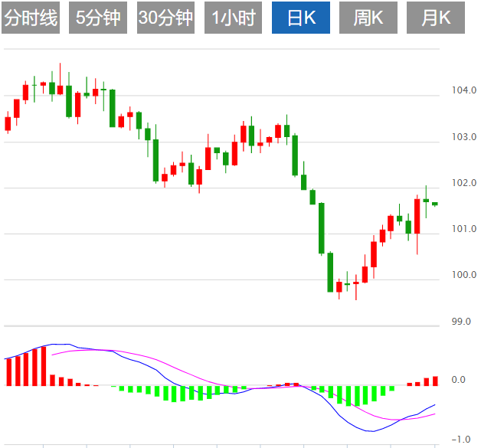This screenshot has height=448, width=481.
Task: Click the tallest green candlestick body
Action: [x=322, y=227]
